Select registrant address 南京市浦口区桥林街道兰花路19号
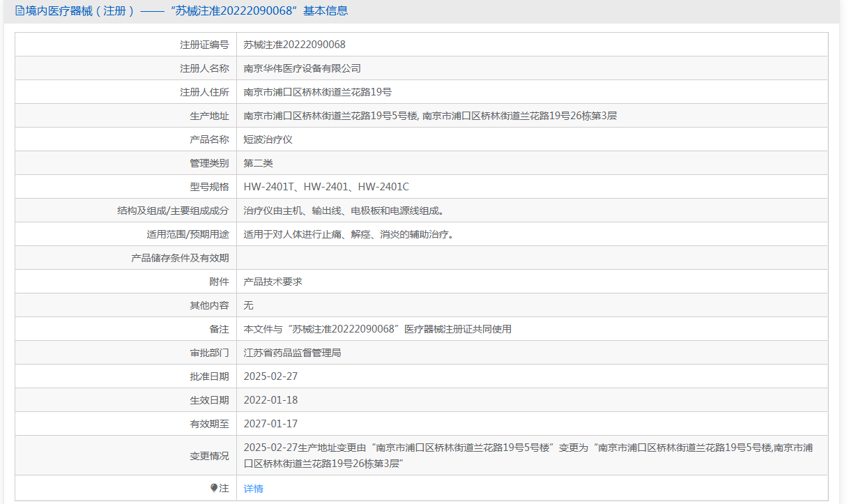 [318, 92]
